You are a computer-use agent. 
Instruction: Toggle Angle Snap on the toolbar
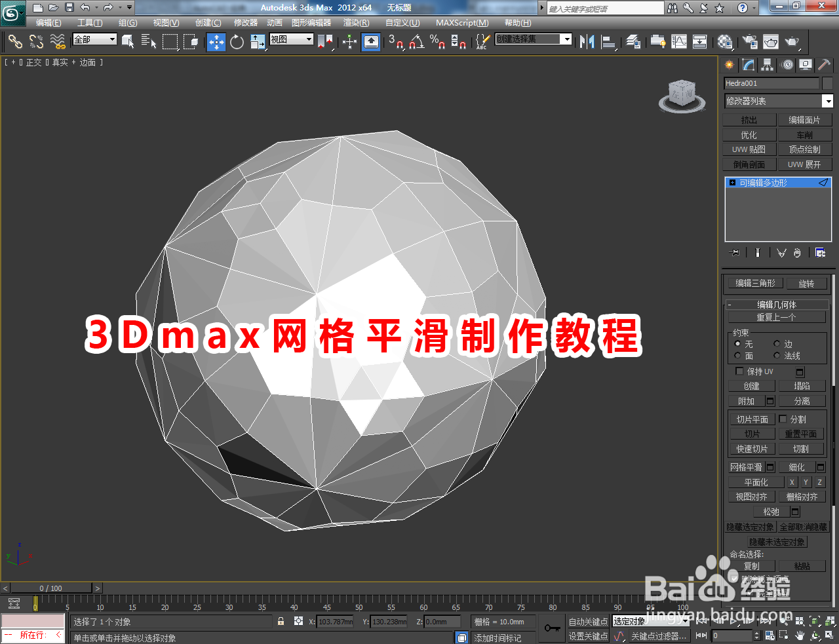click(415, 42)
